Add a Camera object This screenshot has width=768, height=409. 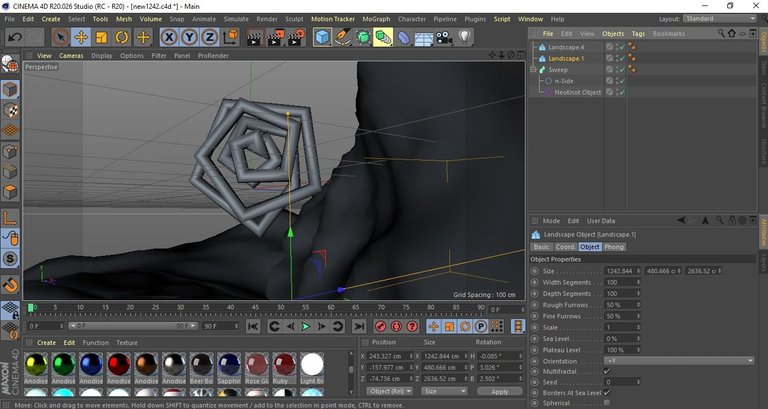(x=444, y=37)
